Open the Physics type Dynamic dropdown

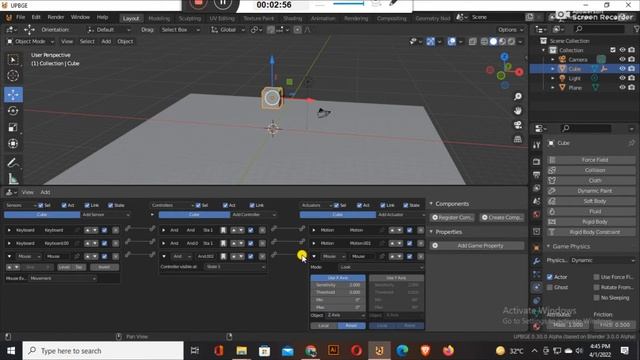click(602, 260)
